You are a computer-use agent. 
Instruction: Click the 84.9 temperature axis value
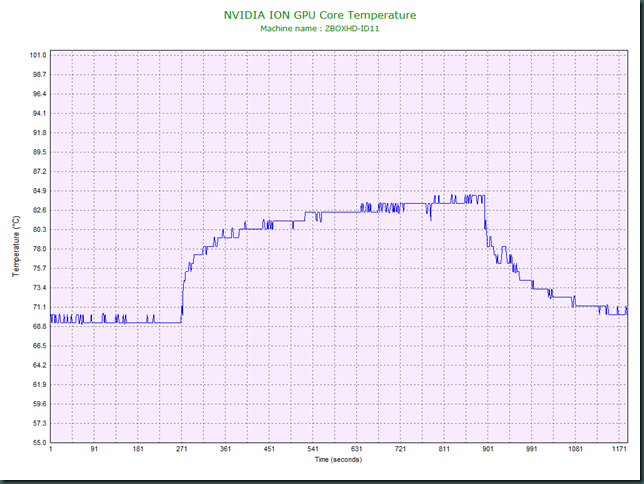tap(39, 191)
